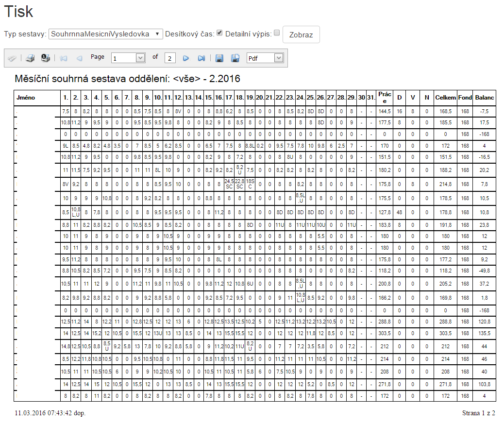
Task: Print the whole report using printer icon
Action: [x=30, y=58]
